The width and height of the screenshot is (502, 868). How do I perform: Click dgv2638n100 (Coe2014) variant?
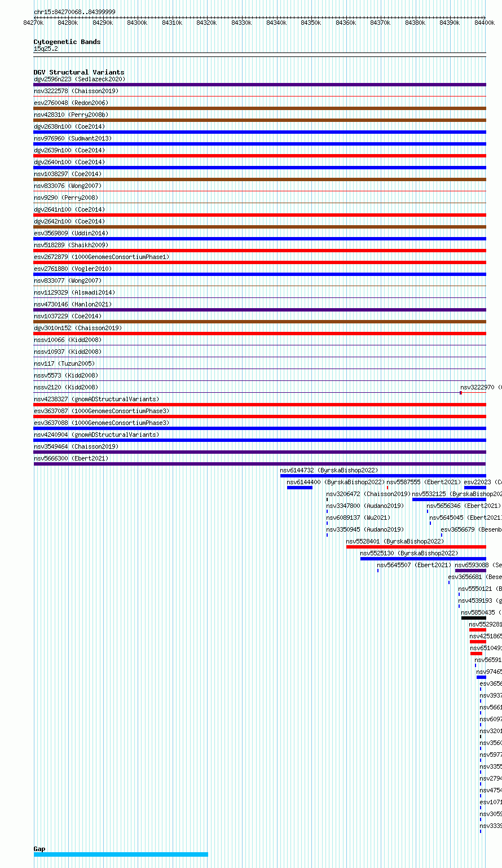click(x=69, y=126)
